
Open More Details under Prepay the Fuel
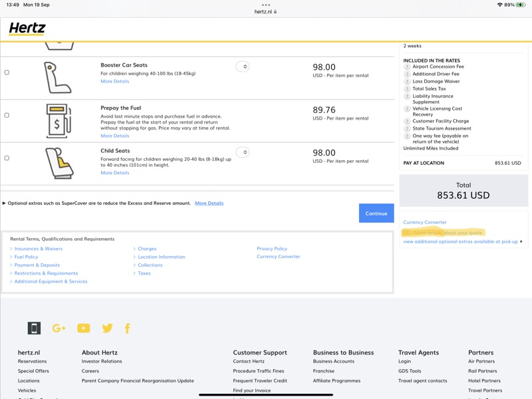coord(115,136)
